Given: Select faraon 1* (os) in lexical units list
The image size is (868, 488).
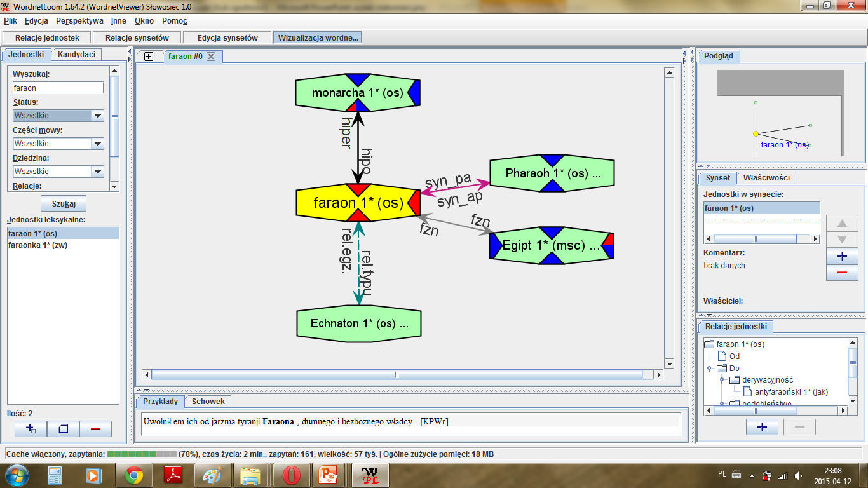Looking at the screenshot, I should [64, 234].
